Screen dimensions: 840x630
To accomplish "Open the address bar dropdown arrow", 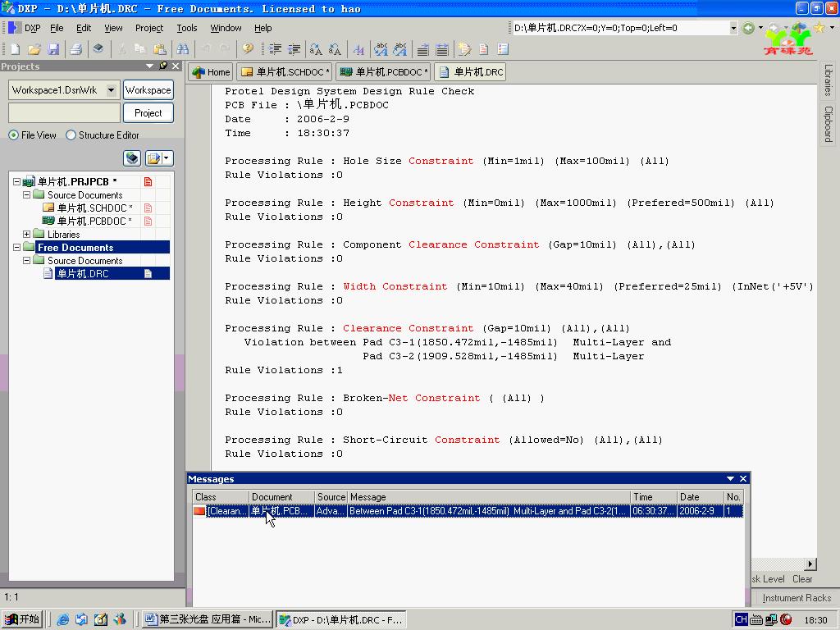I will point(733,28).
